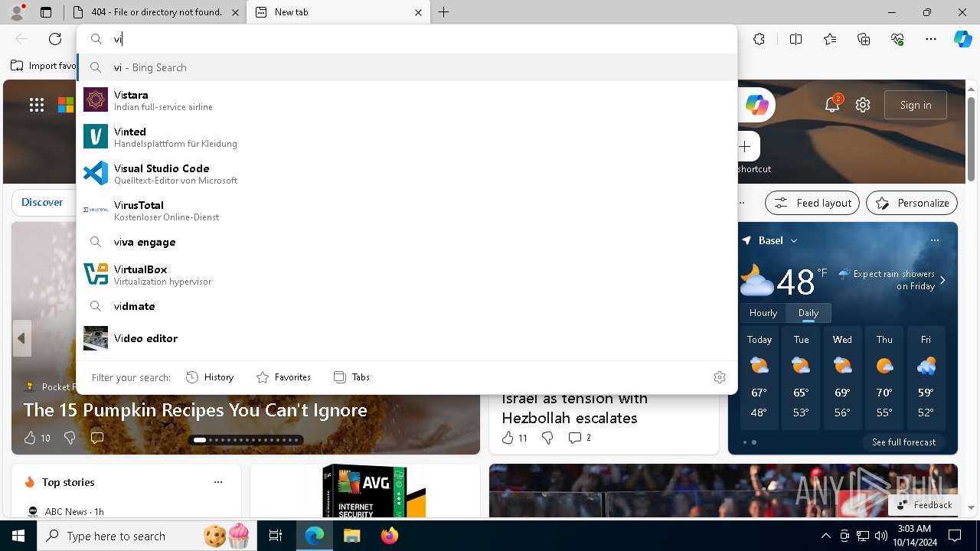This screenshot has width=980, height=551.
Task: Click the Feedback button
Action: coord(924,505)
